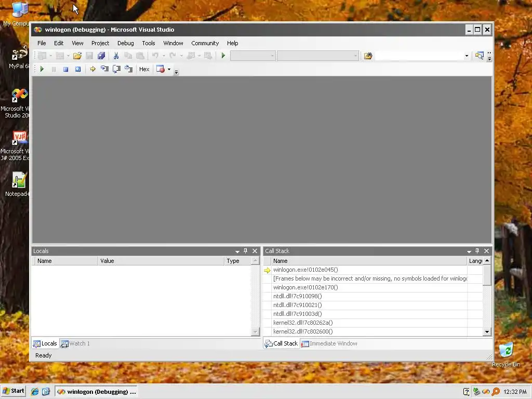Click the Step Into icon
The width and height of the screenshot is (532, 399).
point(104,69)
